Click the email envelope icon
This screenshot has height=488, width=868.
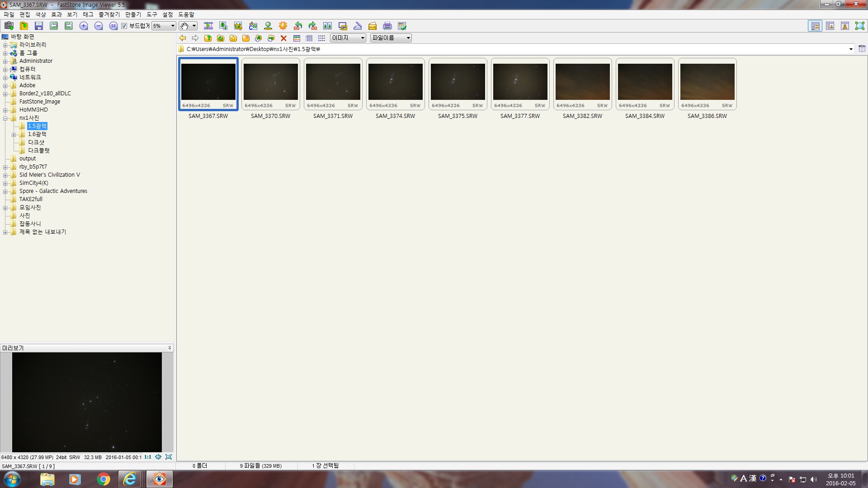[373, 26]
